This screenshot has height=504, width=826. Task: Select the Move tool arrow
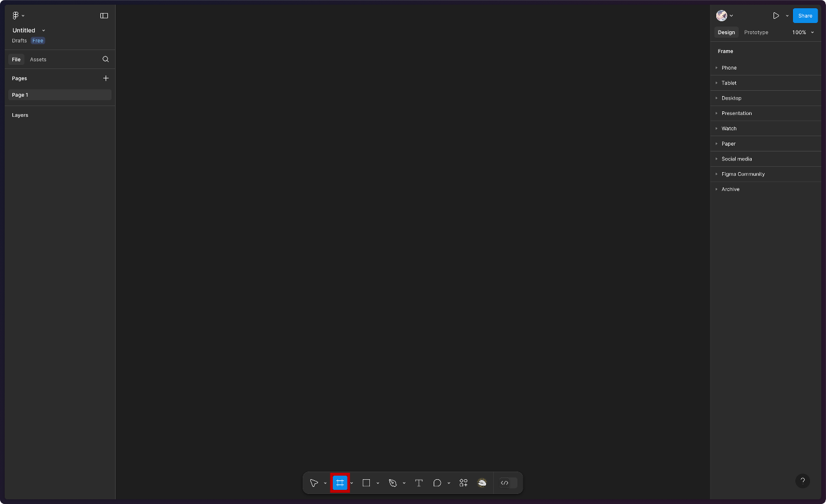pos(314,483)
